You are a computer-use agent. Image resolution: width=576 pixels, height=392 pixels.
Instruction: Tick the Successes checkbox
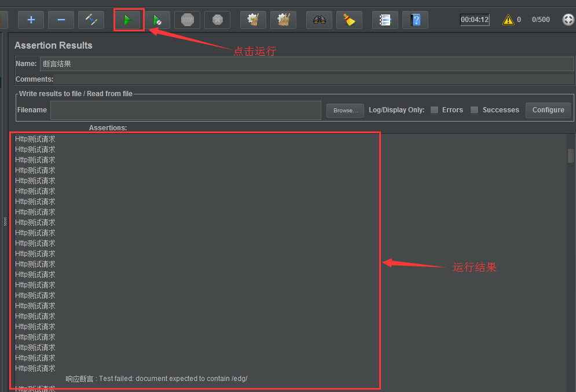click(474, 110)
